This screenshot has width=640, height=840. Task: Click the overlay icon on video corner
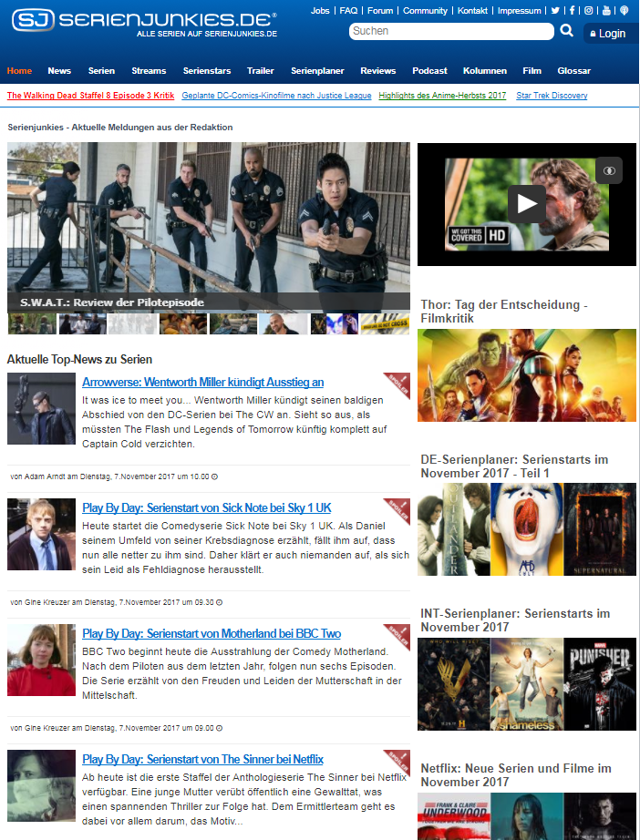[x=609, y=170]
